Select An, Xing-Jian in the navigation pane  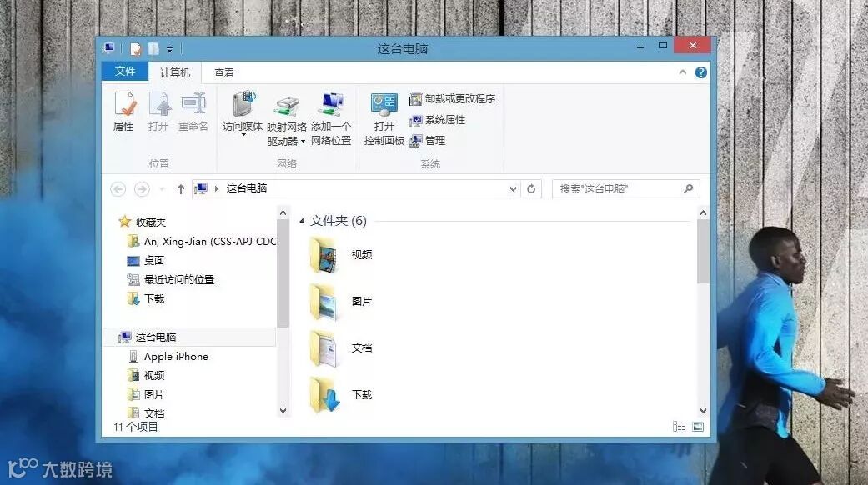(202, 241)
